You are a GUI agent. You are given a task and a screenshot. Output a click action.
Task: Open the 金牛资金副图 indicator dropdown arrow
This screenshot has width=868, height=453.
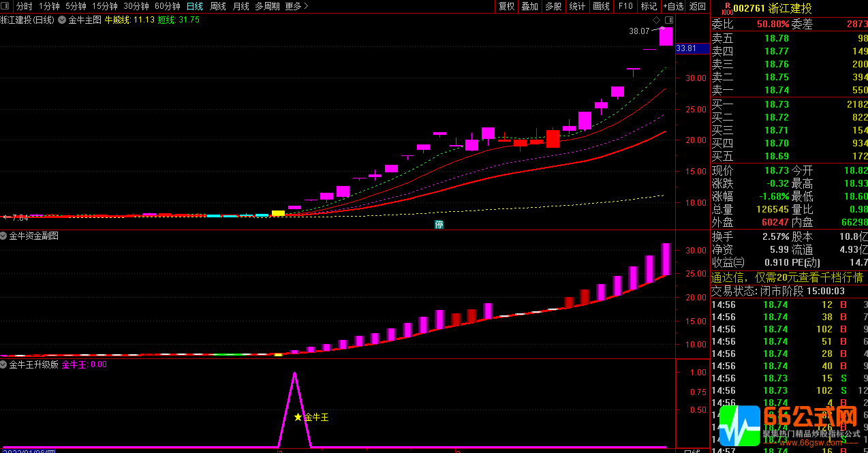click(x=4, y=236)
